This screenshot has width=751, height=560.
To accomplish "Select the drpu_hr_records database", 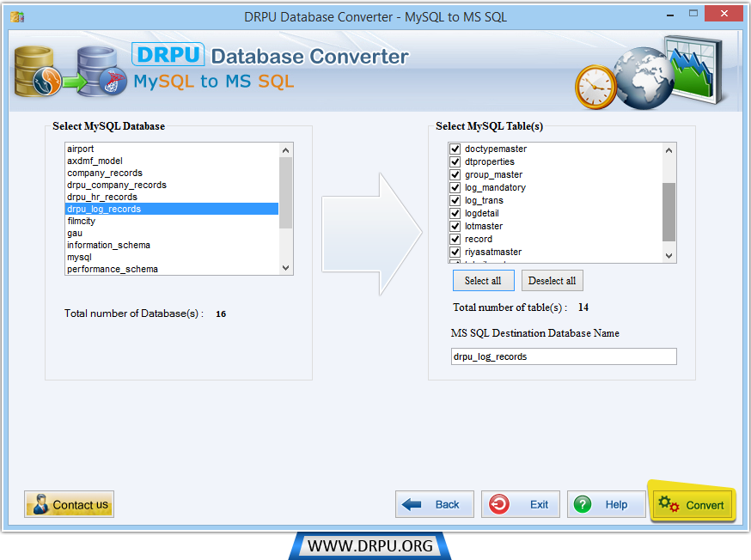I will click(x=172, y=197).
